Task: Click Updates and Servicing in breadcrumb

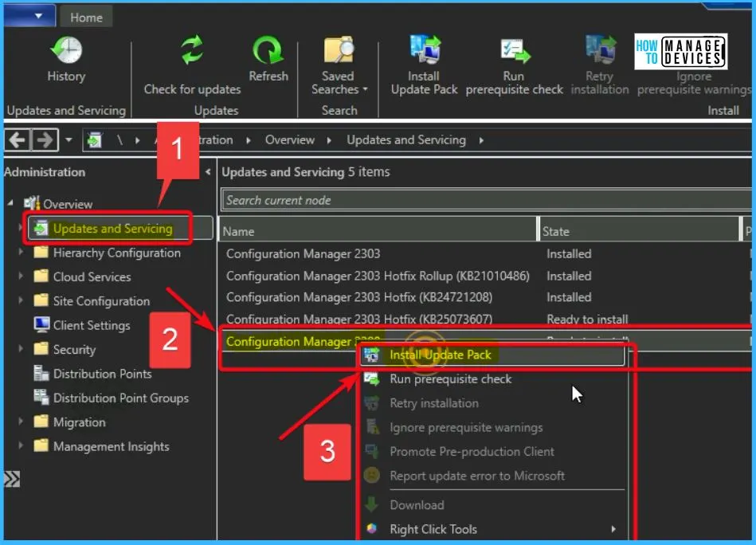Action: (406, 140)
